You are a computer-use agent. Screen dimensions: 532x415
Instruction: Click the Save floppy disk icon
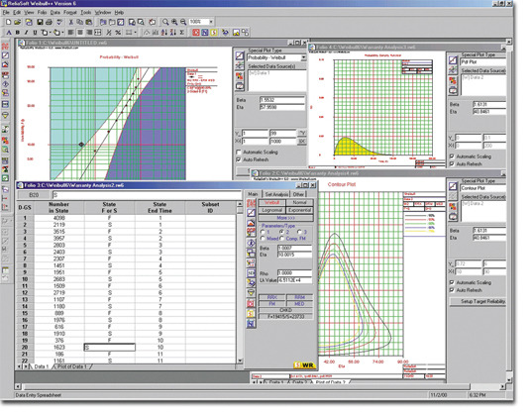click(x=40, y=22)
